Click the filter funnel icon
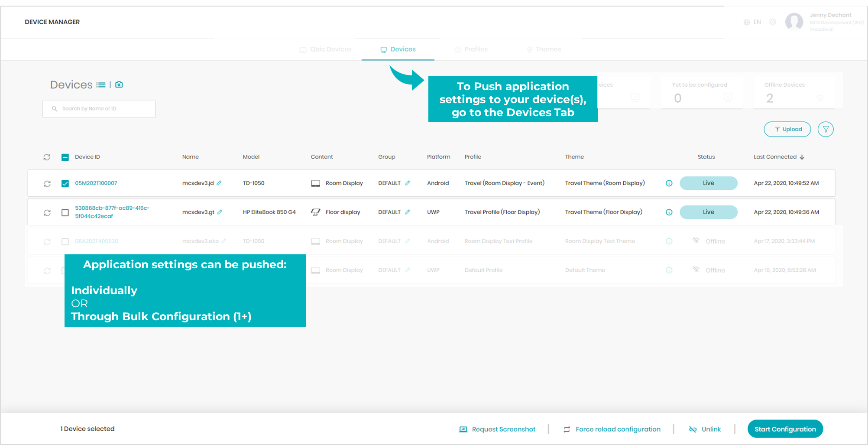868x445 pixels. tap(826, 129)
